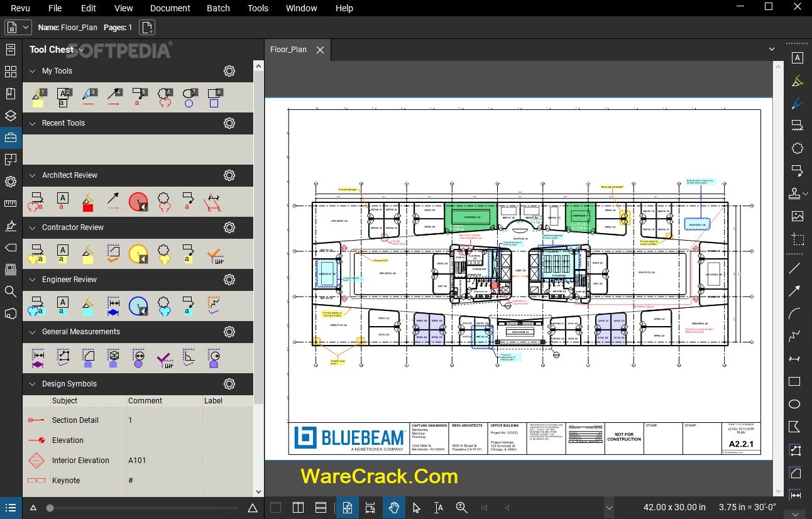Collapse the My Tools section
This screenshot has width=812, height=519.
[x=33, y=71]
